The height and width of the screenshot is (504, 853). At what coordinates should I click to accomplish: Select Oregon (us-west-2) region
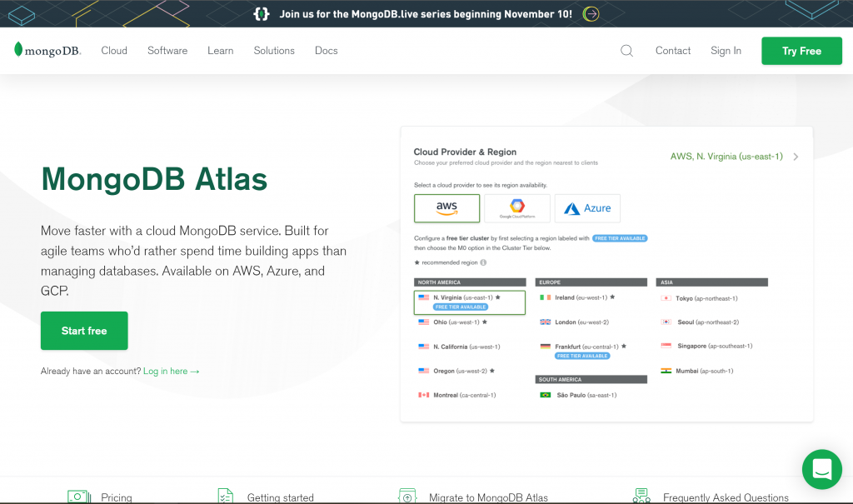[x=456, y=372]
